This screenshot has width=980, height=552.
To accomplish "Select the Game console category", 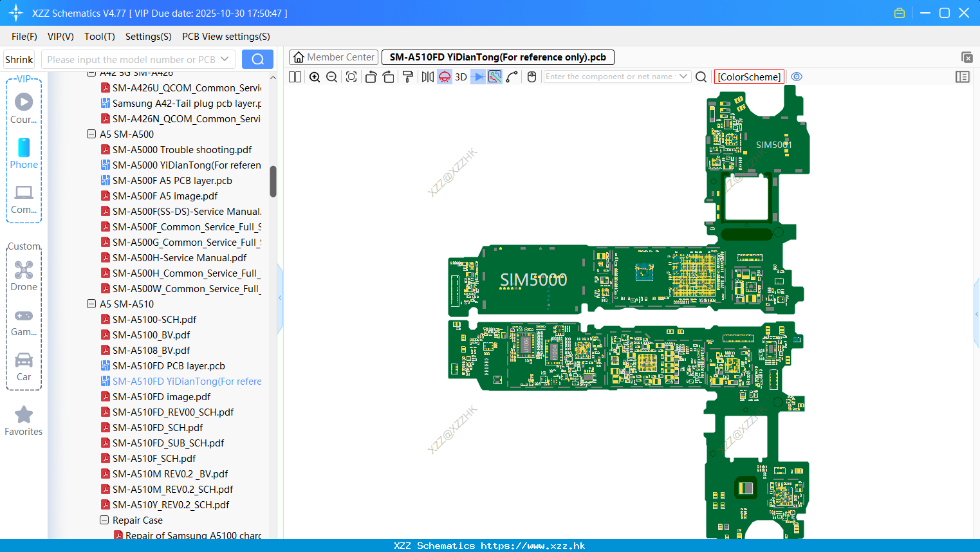I will [x=24, y=322].
